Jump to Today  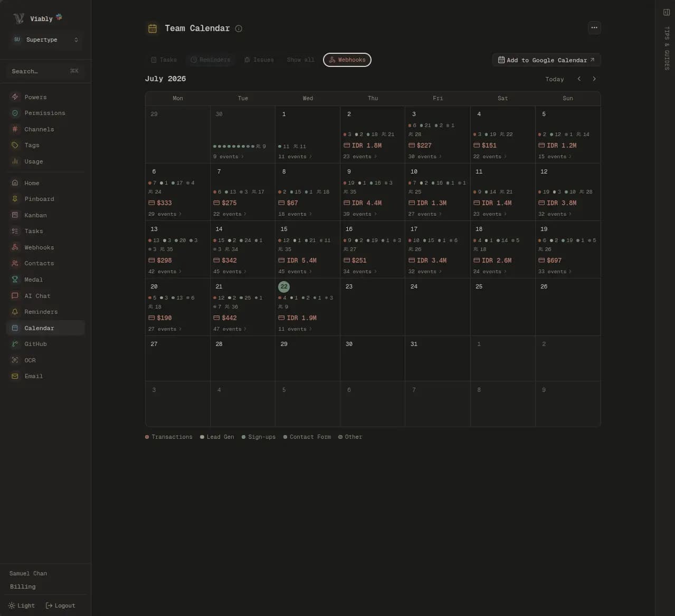555,79
